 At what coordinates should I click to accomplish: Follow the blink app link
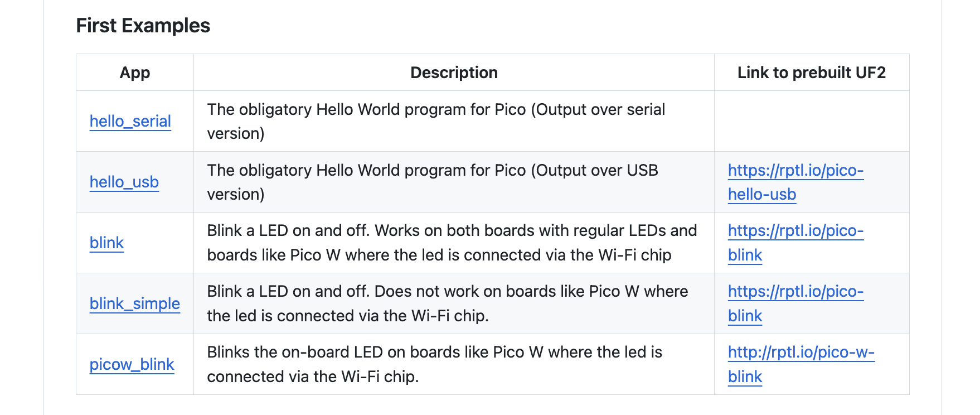[106, 243]
